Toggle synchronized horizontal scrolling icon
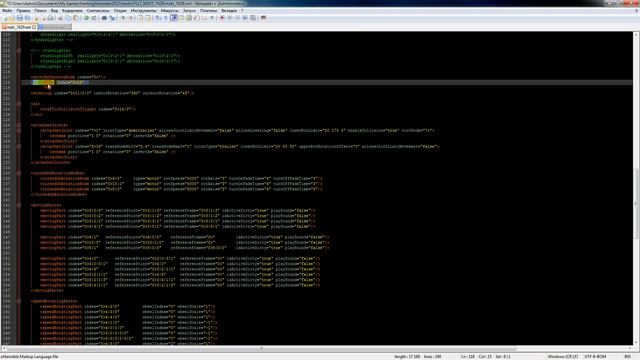 pyautogui.click(x=148, y=18)
